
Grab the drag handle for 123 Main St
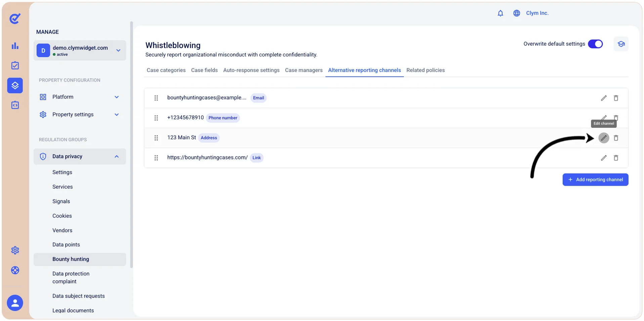[156, 138]
